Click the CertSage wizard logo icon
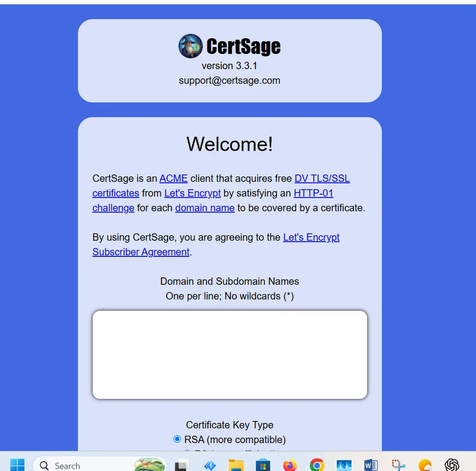The image size is (476, 471). (190, 46)
